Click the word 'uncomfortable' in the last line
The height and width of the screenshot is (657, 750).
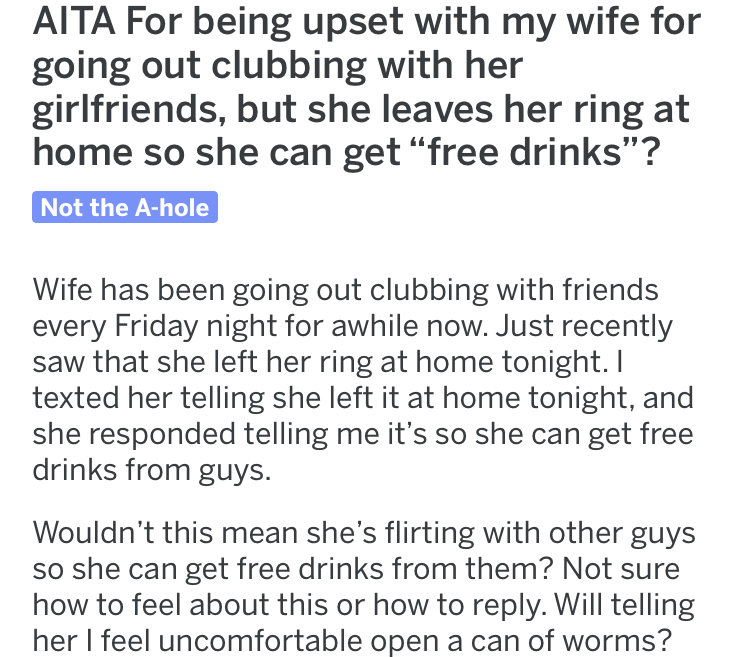(260, 641)
